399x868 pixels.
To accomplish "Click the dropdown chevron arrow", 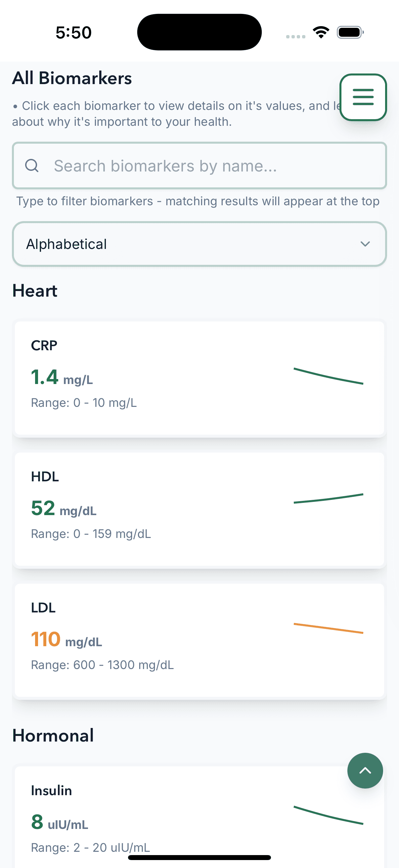I will point(366,244).
